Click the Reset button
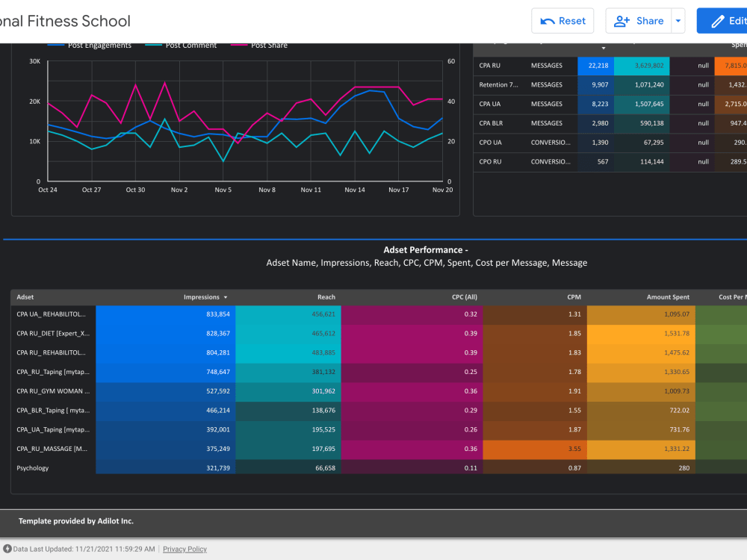This screenshot has height=560, width=747. point(562,21)
